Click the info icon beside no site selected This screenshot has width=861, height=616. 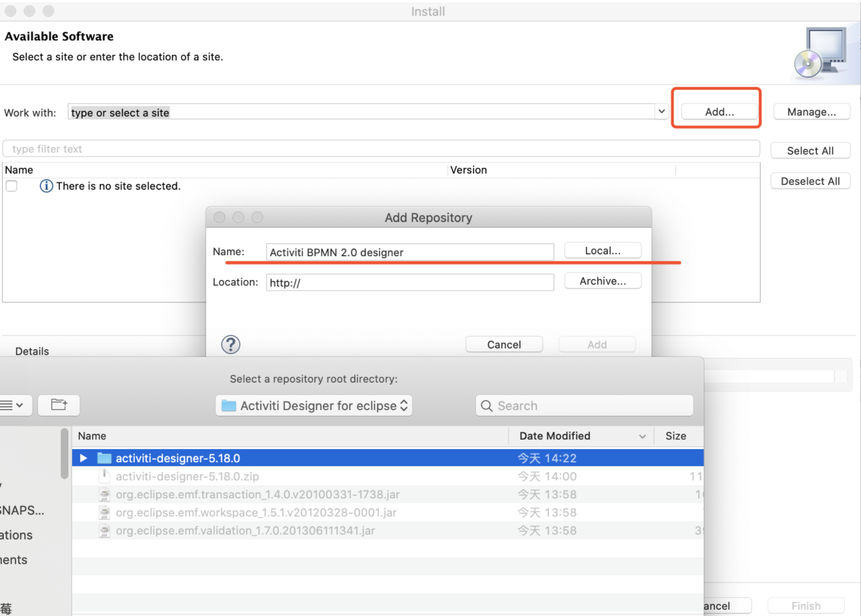click(46, 186)
